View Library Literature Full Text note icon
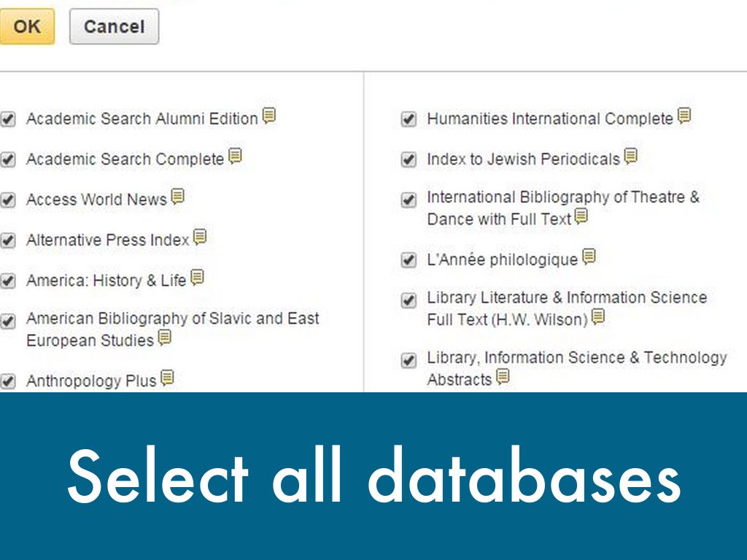This screenshot has height=560, width=747. pyautogui.click(x=598, y=316)
